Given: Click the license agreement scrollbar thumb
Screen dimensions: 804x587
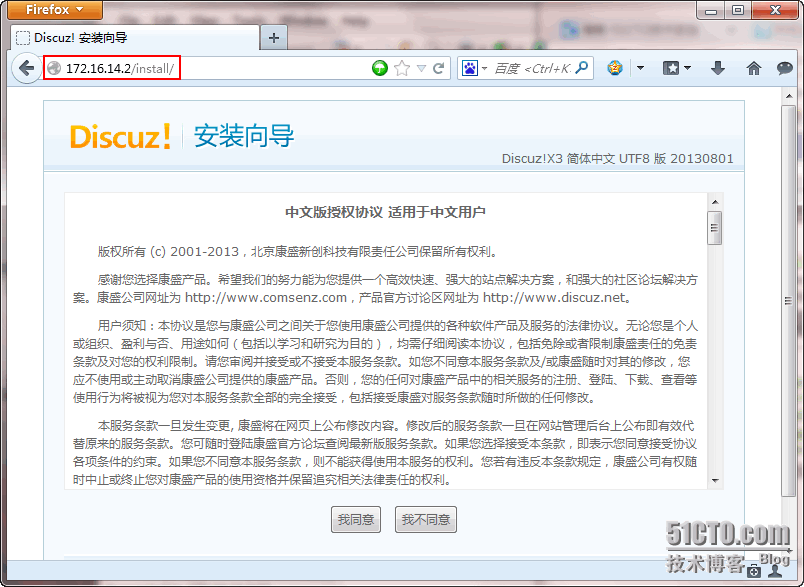Looking at the screenshot, I should coord(715,228).
